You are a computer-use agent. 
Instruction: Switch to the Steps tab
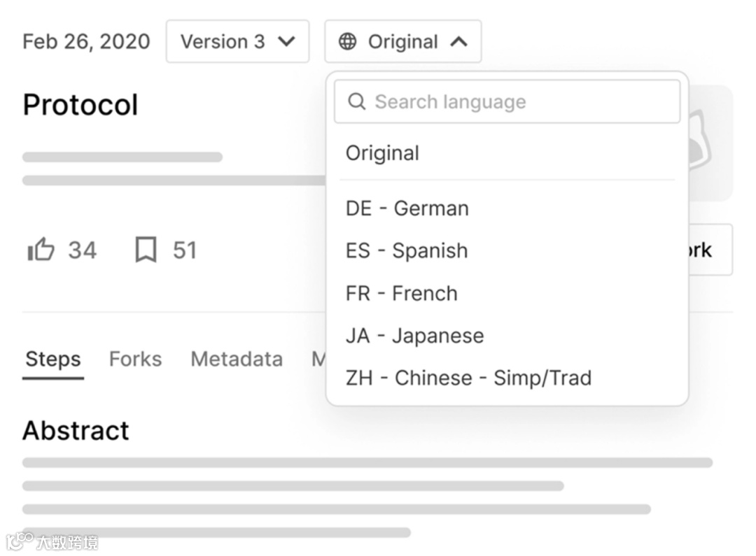coord(53,359)
